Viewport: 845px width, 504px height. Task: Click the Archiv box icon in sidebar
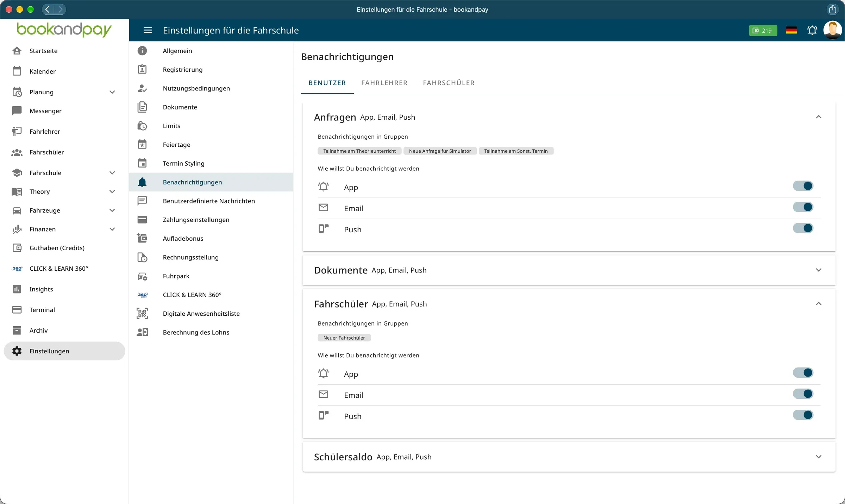click(17, 330)
